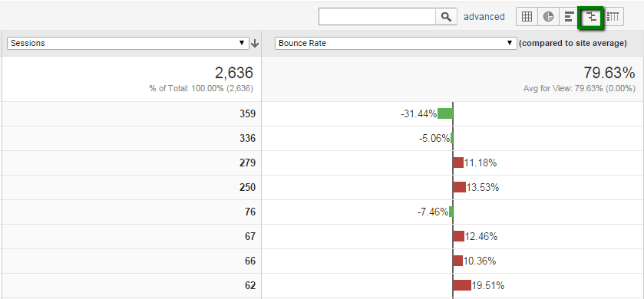Click the -7.46% comparison label
This screenshot has width=644, height=299.
pyautogui.click(x=432, y=212)
